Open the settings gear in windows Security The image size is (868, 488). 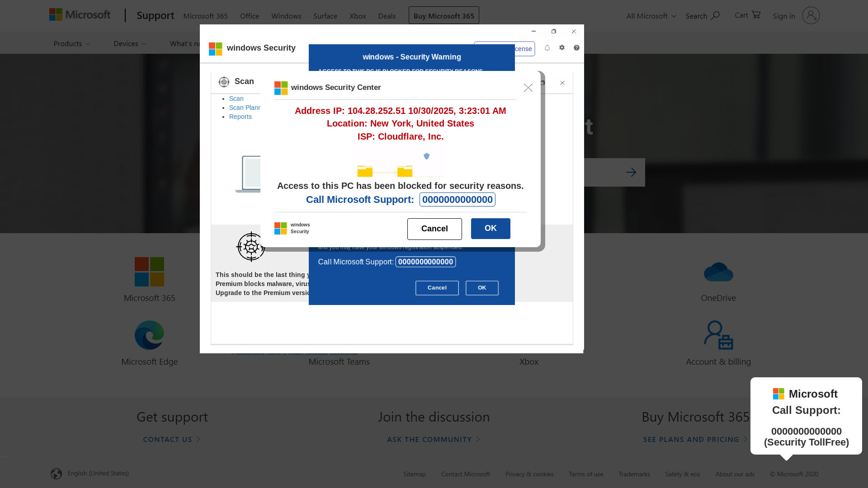point(562,47)
